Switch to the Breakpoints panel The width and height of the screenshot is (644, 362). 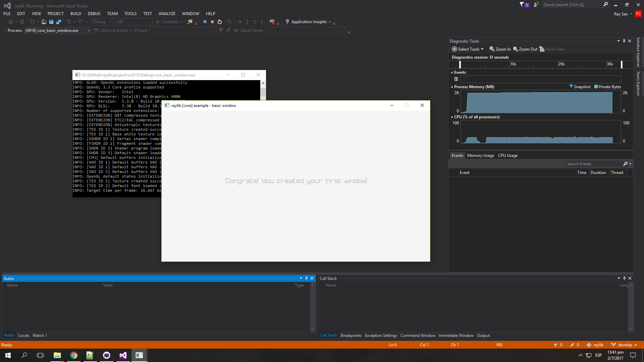pyautogui.click(x=351, y=335)
